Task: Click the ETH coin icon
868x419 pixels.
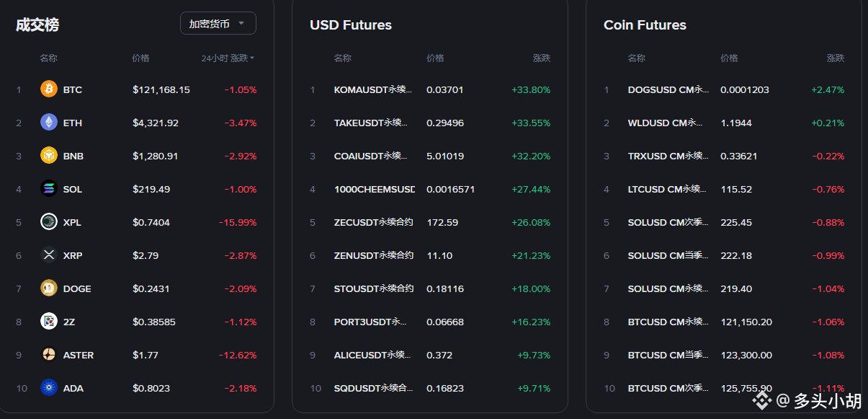Action: click(x=49, y=123)
